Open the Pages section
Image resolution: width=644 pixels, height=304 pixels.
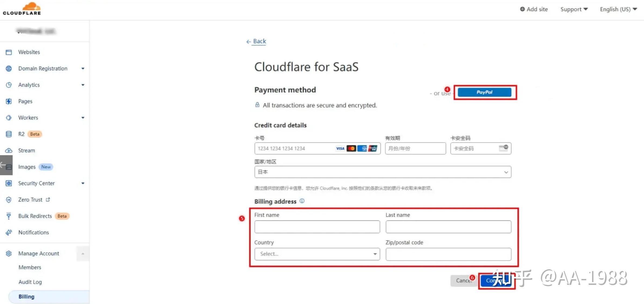pos(8,101)
